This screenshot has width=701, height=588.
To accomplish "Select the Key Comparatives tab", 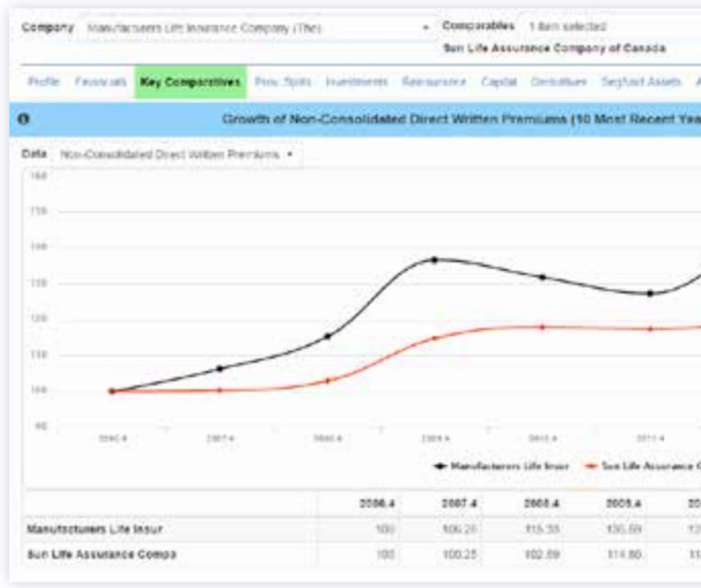I will coord(190,82).
